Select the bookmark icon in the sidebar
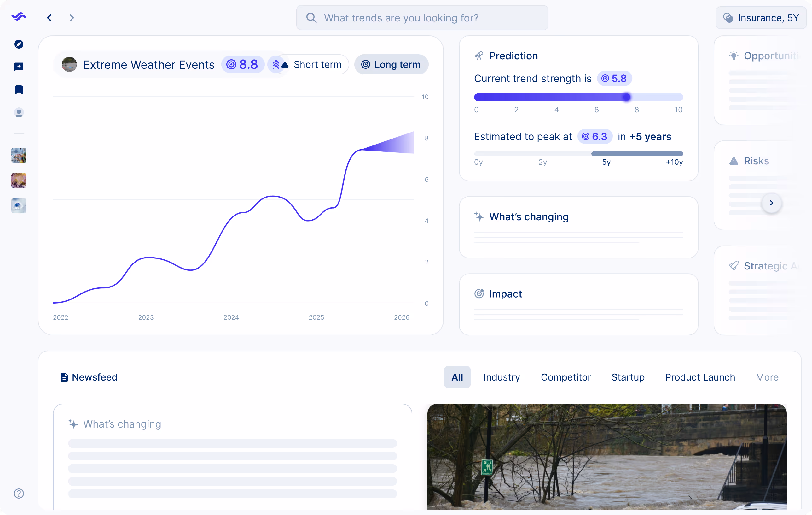Screen dimensions: 812x515 tap(19, 89)
